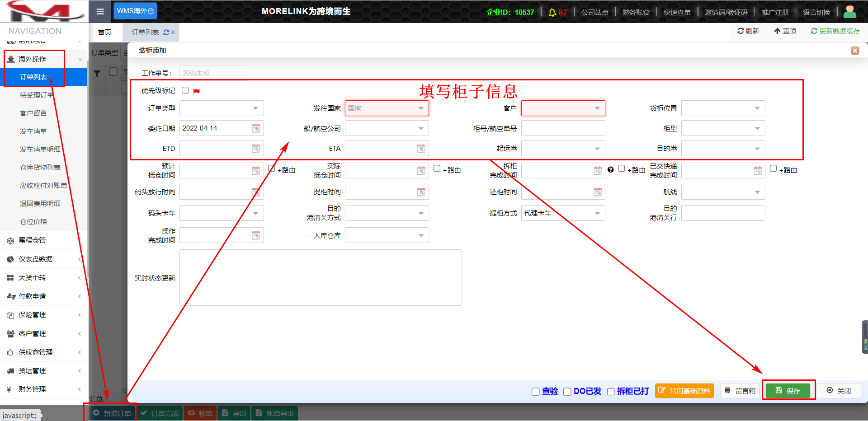Open 发车清单 in the sidebar
The image size is (868, 421).
(x=33, y=131)
